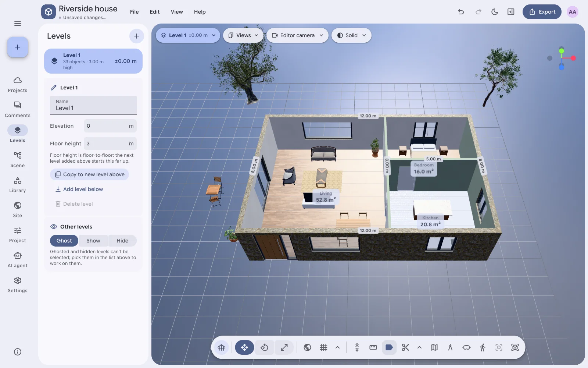
Task: Select the Move tool in bottom toolbar
Action: (244, 347)
